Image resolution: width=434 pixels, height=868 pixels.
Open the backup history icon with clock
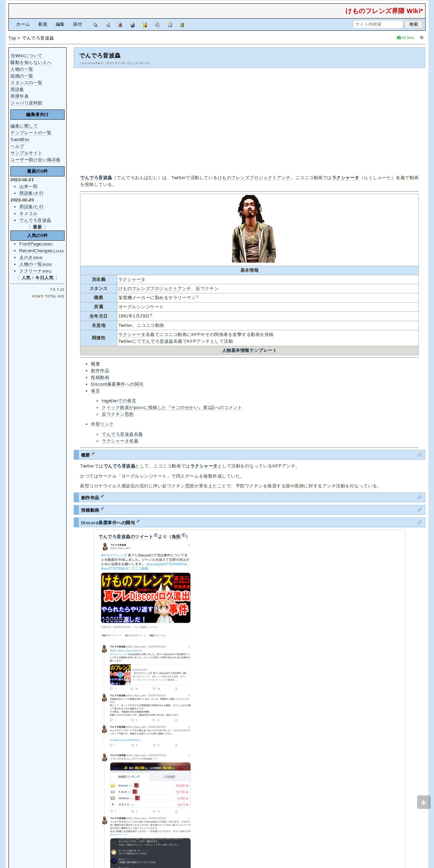tap(108, 25)
